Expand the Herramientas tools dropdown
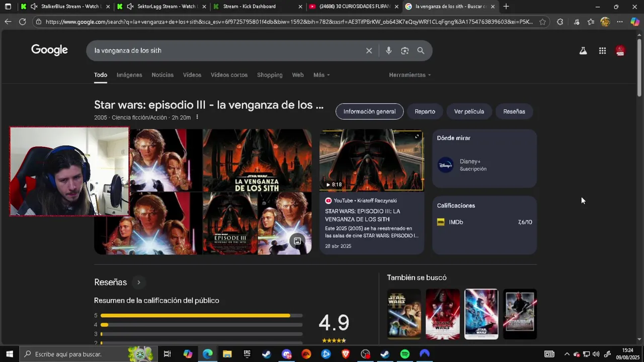Image resolution: width=644 pixels, height=362 pixels. (x=410, y=75)
